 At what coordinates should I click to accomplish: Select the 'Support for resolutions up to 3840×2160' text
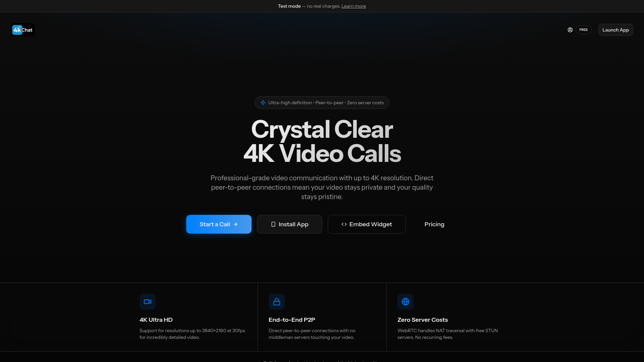pos(192,334)
